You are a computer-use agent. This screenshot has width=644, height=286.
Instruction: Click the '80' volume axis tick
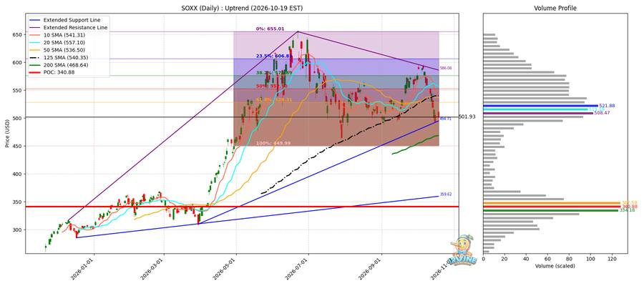[x=570, y=259]
